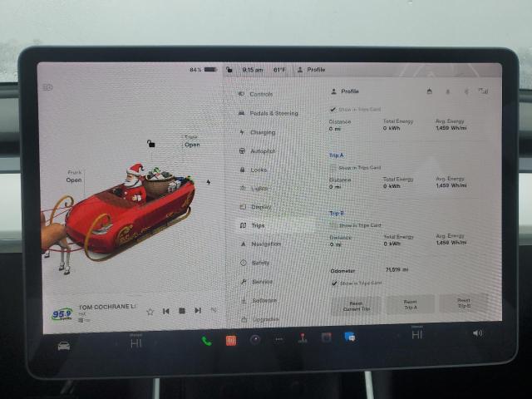Tap the 61°F outside temperature

(x=279, y=70)
